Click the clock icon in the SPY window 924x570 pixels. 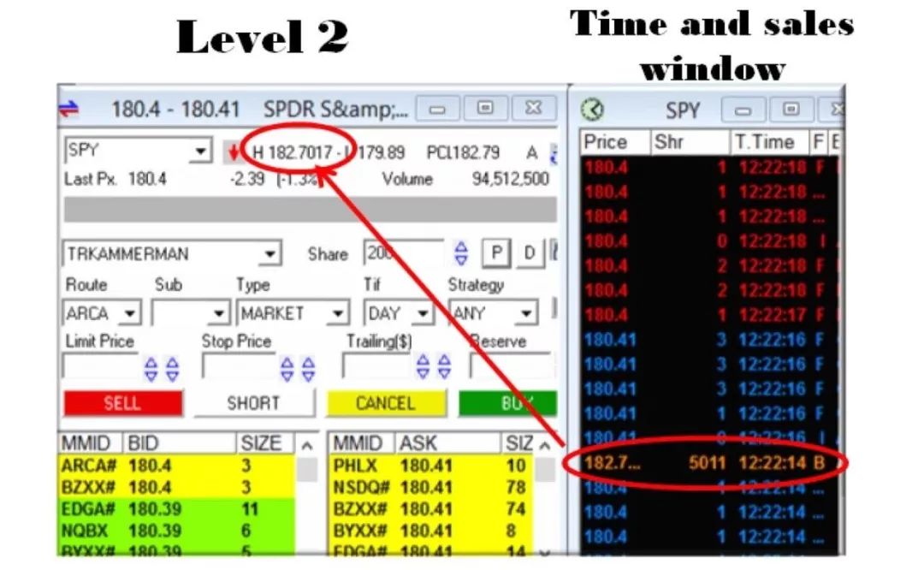point(592,110)
